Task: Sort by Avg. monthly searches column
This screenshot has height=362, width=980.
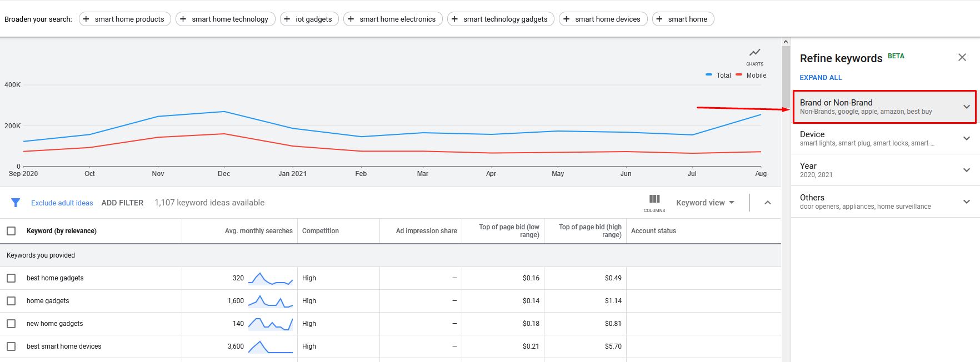Action: 258,231
